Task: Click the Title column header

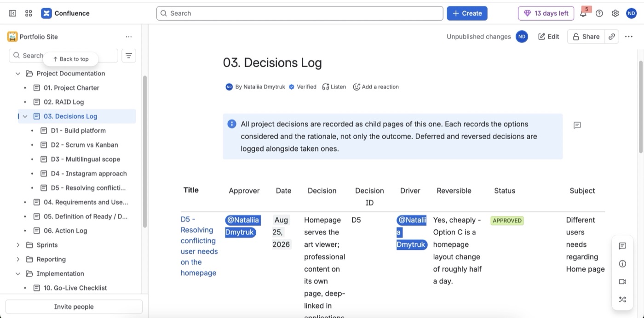Action: tap(191, 190)
